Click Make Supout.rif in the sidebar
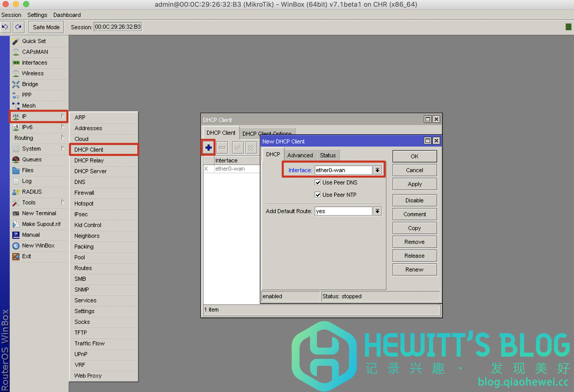The width and height of the screenshot is (574, 392). (39, 224)
